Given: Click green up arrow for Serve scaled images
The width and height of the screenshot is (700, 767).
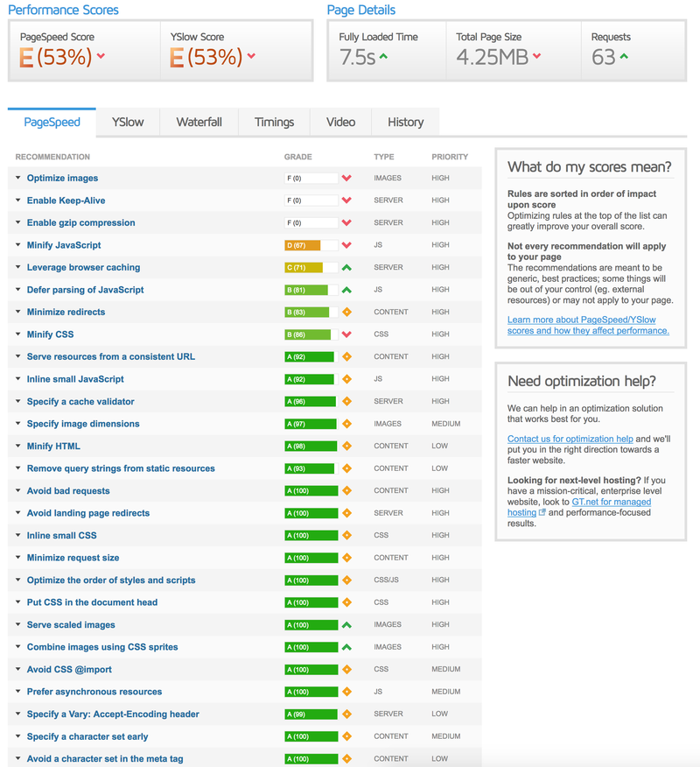Looking at the screenshot, I should pos(346,624).
